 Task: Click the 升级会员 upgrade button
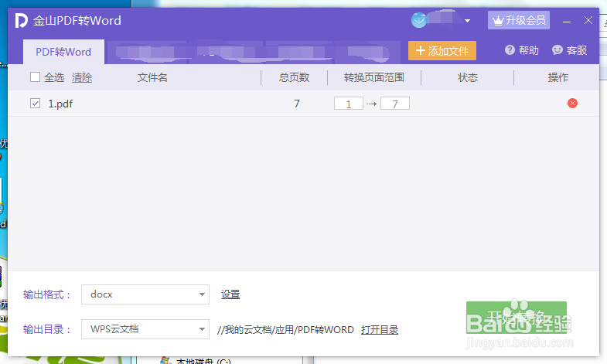click(519, 20)
